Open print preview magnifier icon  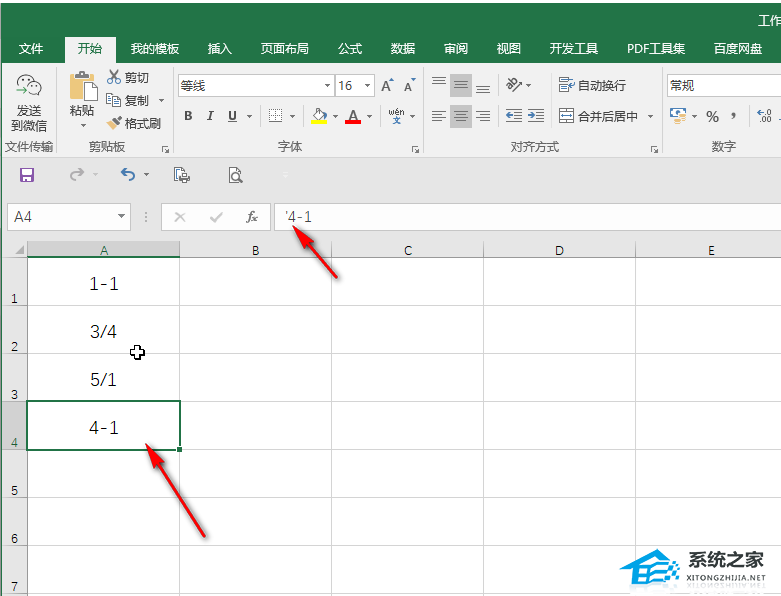pyautogui.click(x=235, y=175)
